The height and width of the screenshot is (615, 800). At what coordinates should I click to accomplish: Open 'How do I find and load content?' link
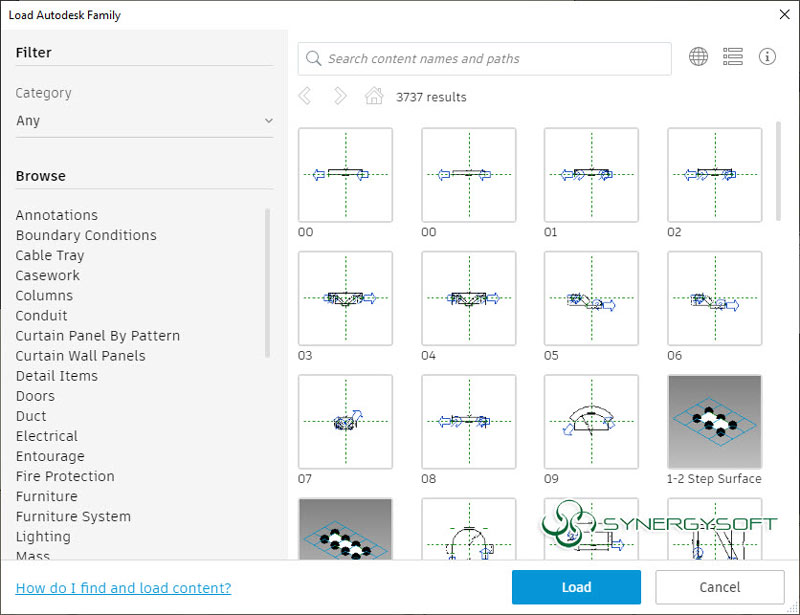coord(123,588)
